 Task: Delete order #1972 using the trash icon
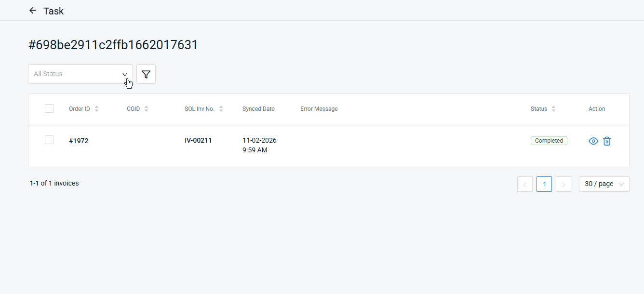607,141
